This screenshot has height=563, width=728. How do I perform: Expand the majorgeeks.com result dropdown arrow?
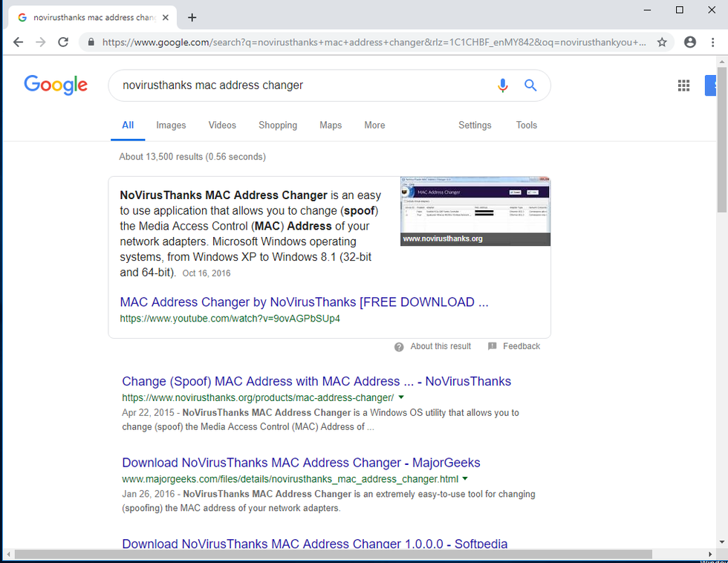pyautogui.click(x=465, y=478)
